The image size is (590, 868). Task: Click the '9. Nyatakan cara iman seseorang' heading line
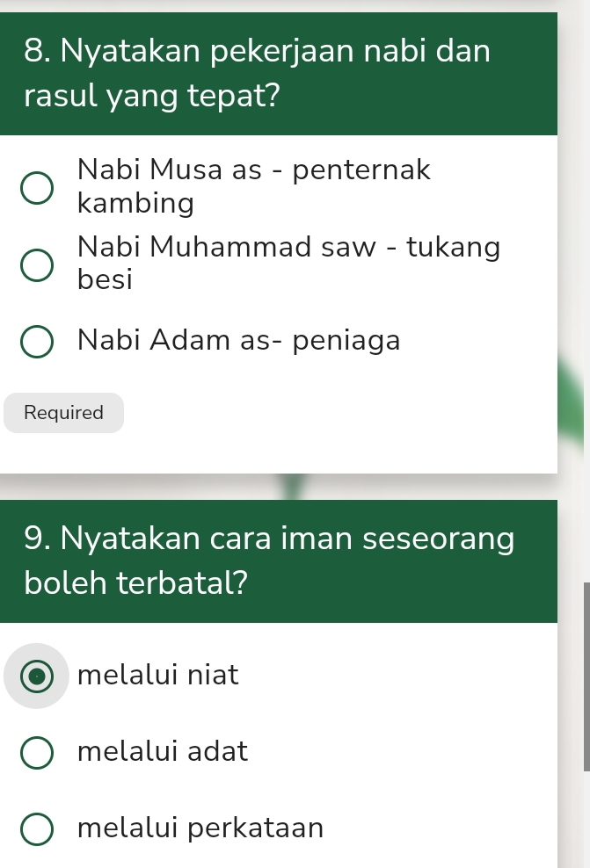tap(269, 537)
